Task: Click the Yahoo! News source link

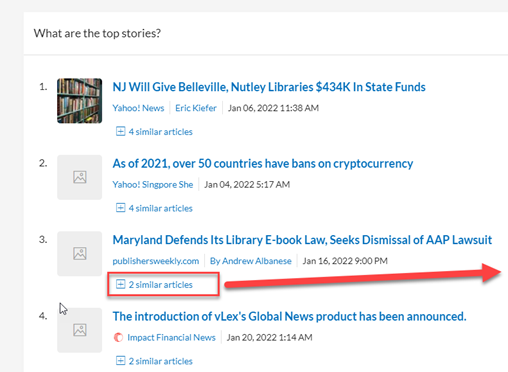Action: [138, 108]
